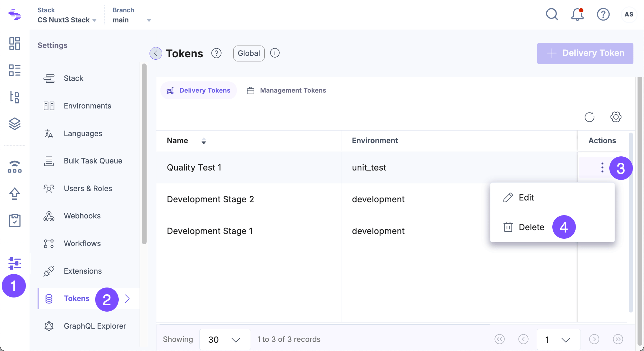644x351 pixels.
Task: Click the settings panel scrollbar
Action: pos(144,154)
